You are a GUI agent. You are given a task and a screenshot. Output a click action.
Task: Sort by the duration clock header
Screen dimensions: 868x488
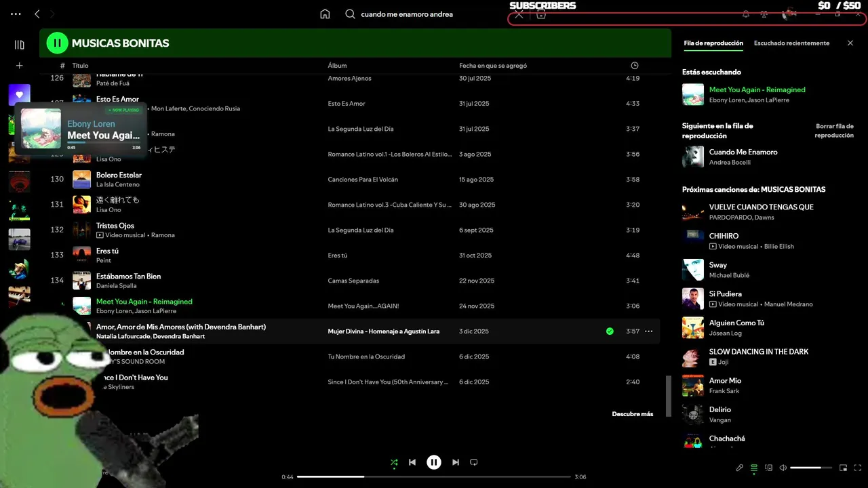click(634, 66)
